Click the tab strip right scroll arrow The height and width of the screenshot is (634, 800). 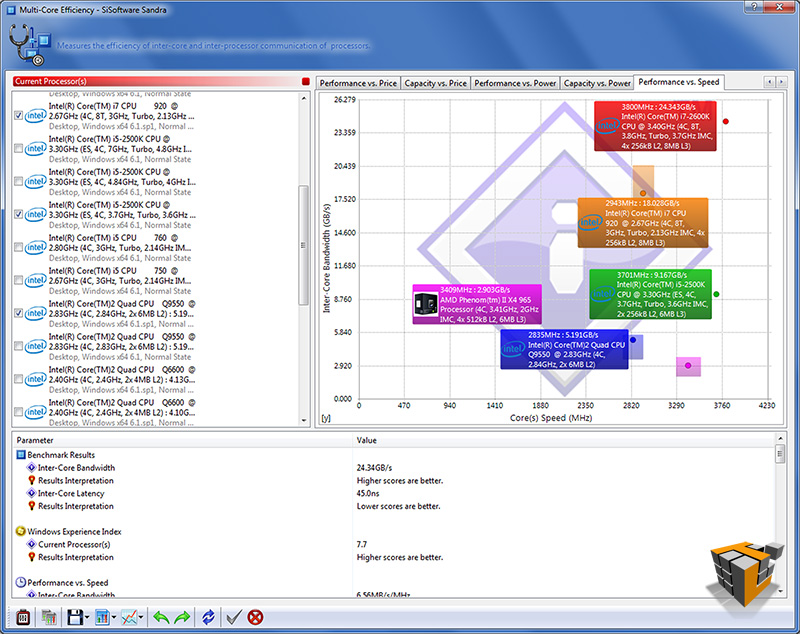pyautogui.click(x=781, y=82)
